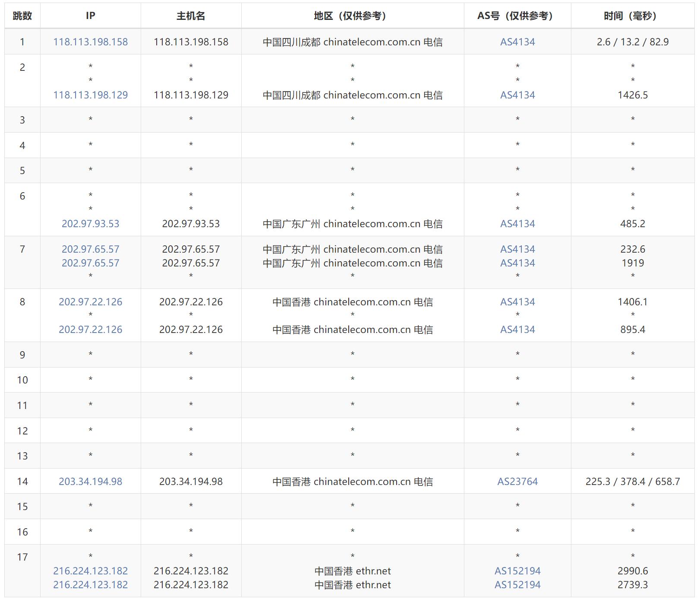This screenshot has width=700, height=599.
Task: Click hop number 6 in 跳数 column
Action: tap(22, 196)
